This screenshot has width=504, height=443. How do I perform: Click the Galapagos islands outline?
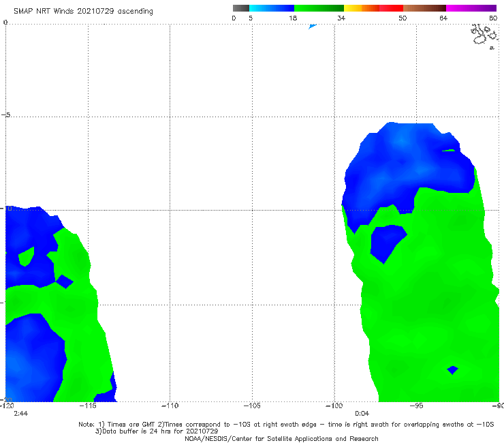coord(485,35)
